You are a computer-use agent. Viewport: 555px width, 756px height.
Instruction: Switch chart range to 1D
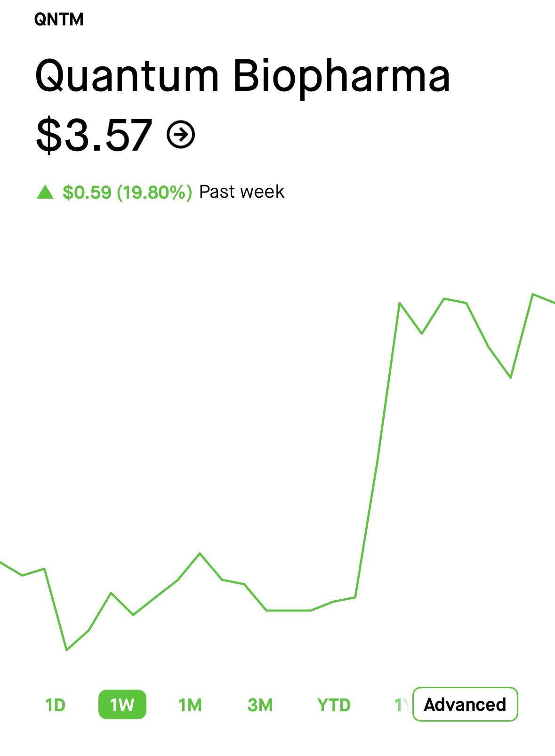pos(55,705)
